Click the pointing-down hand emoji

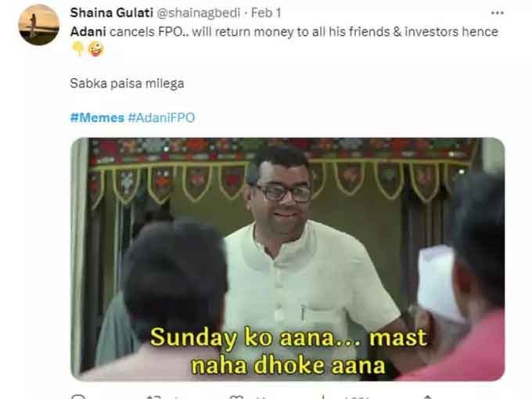(x=78, y=49)
